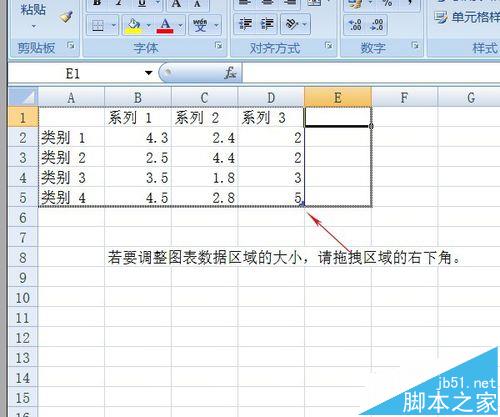Image resolution: width=500 pixels, height=417 pixels.
Task: Select column F header
Action: tap(404, 97)
